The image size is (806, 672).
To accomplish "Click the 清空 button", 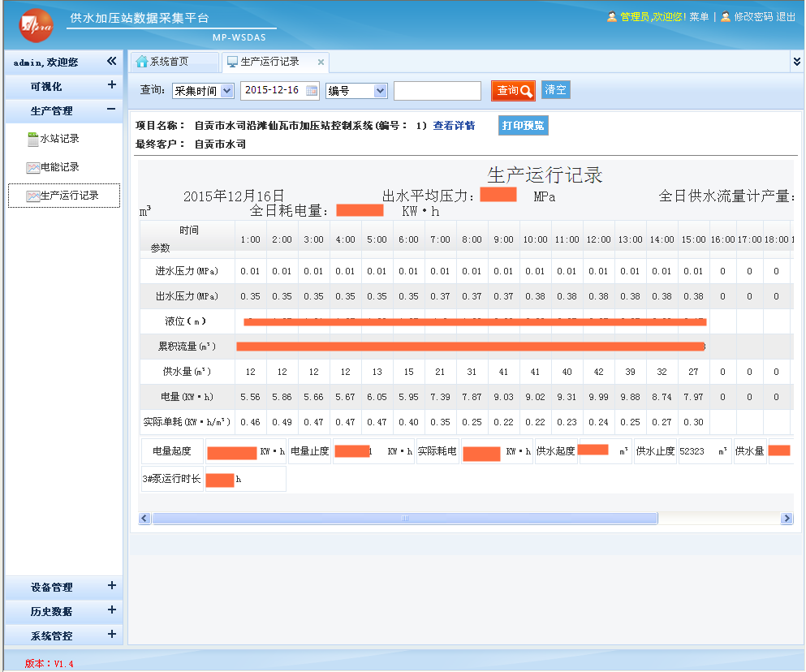I will [556, 90].
